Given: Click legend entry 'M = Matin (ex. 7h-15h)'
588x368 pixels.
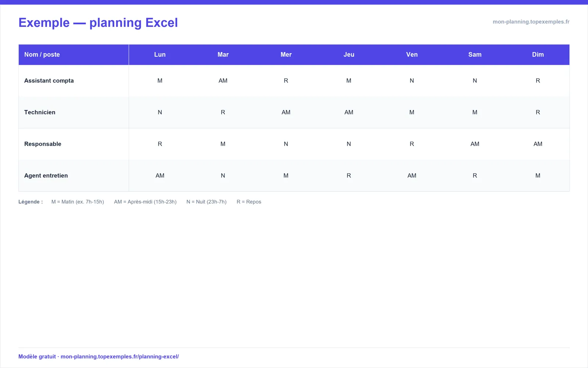Looking at the screenshot, I should [78, 202].
